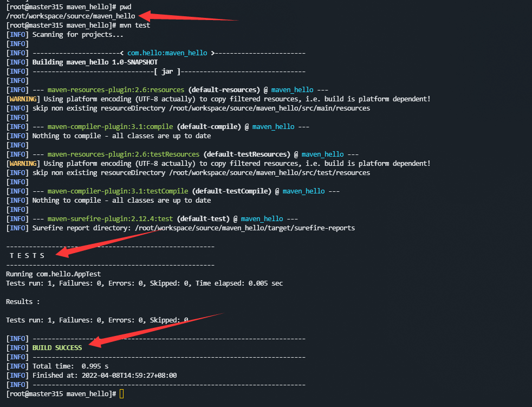Click 'maven-surefire-plugin:2.12.4:test' text
This screenshot has width=532, height=407.
pos(111,218)
